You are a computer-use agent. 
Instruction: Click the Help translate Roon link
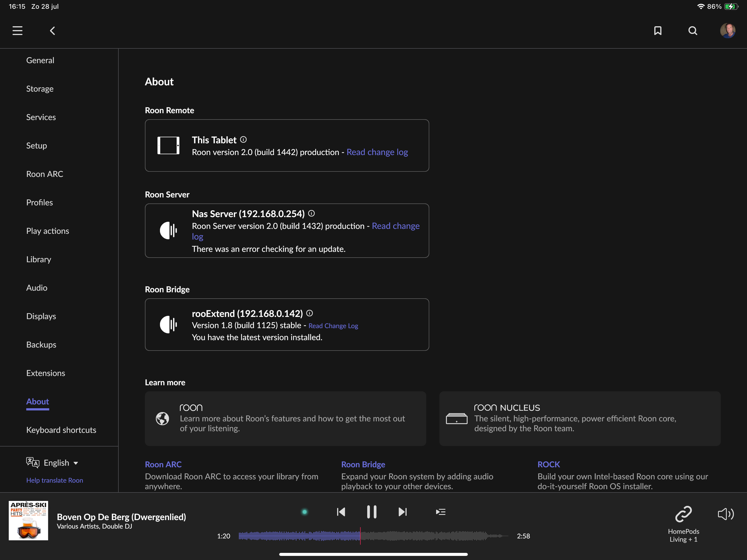coord(55,480)
